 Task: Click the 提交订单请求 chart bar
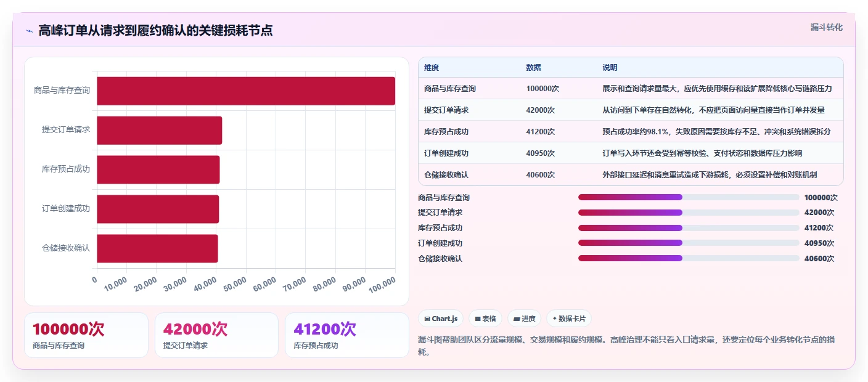coord(159,130)
